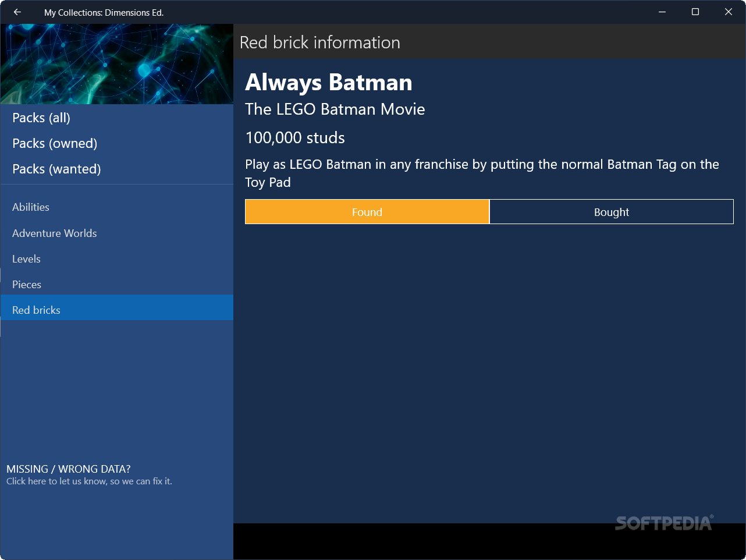Mark the red brick as Found

click(x=367, y=212)
